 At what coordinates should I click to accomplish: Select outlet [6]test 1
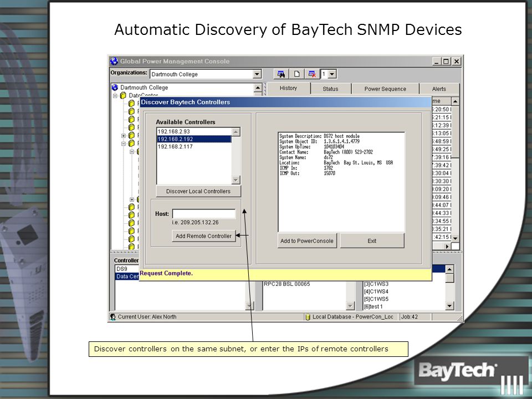coord(373,306)
